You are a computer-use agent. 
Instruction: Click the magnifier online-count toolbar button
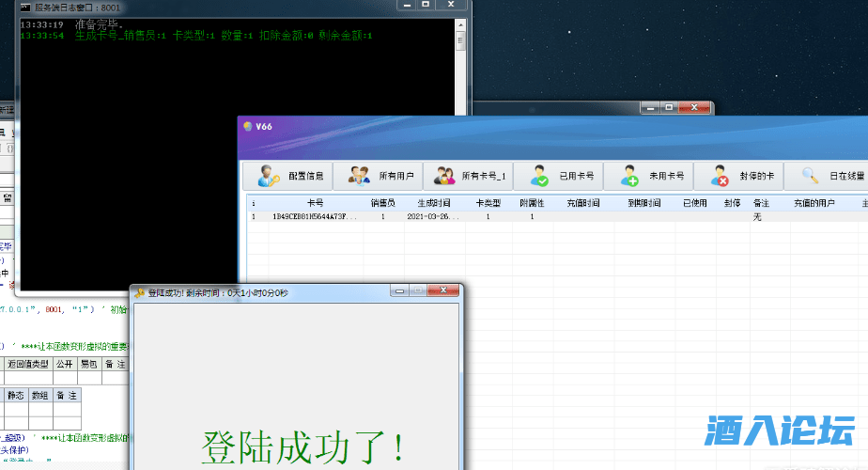click(x=827, y=176)
